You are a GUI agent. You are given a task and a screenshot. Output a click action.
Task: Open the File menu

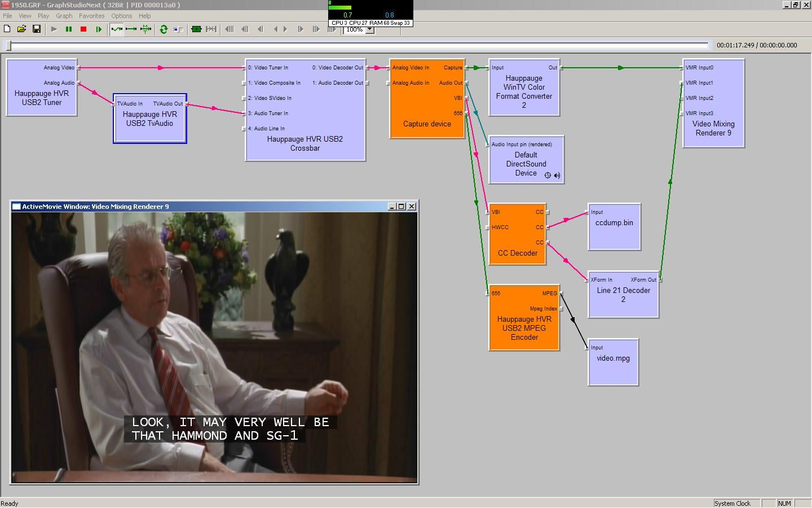[7, 16]
